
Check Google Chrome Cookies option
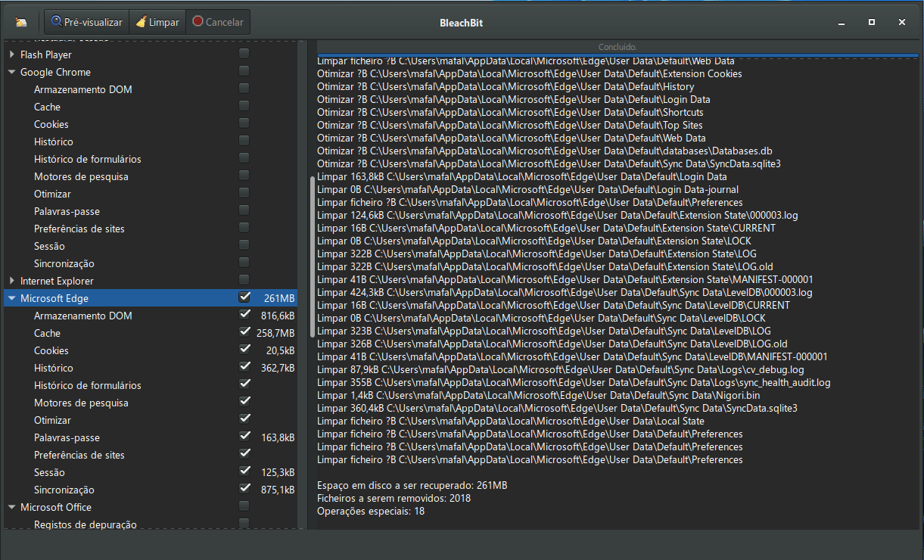(x=244, y=123)
